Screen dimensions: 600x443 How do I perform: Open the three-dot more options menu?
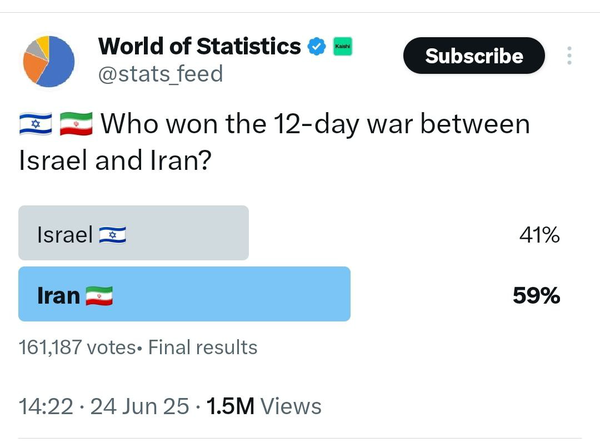tap(570, 56)
